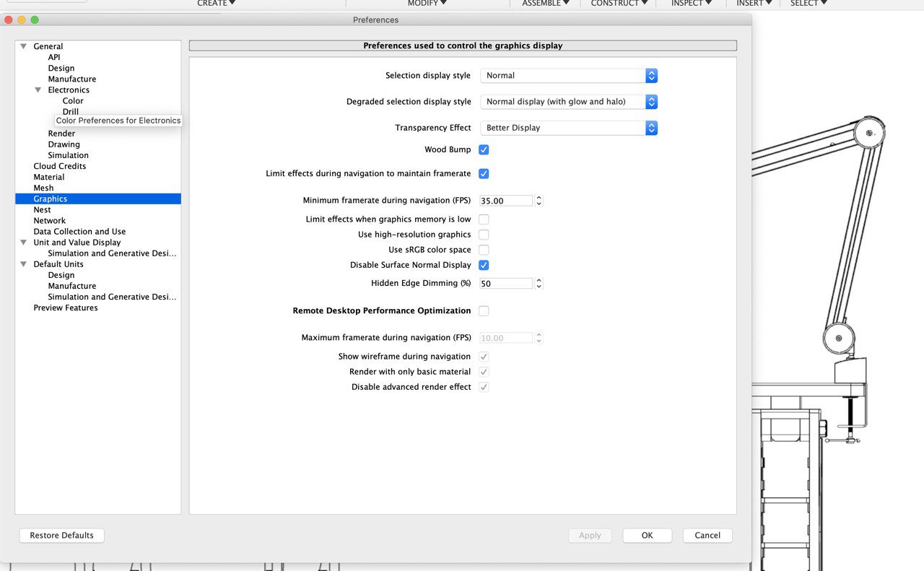Select the Default Units item
This screenshot has height=571, width=924.
[x=58, y=264]
